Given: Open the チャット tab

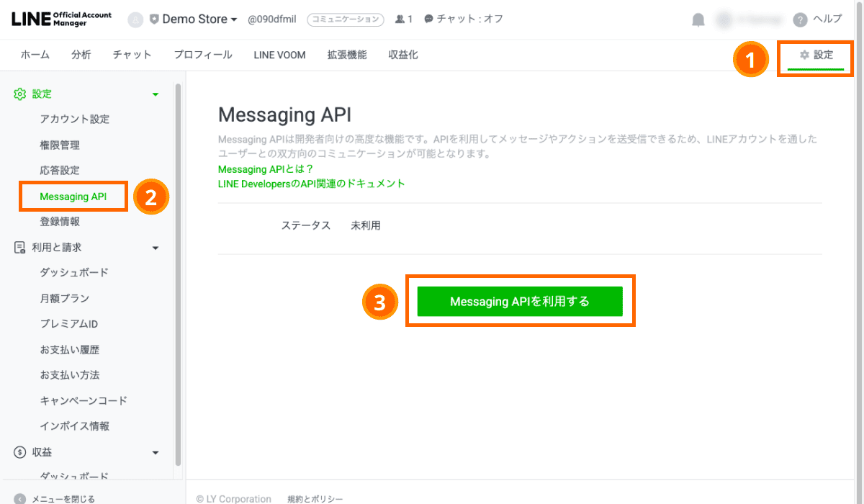Looking at the screenshot, I should point(132,55).
